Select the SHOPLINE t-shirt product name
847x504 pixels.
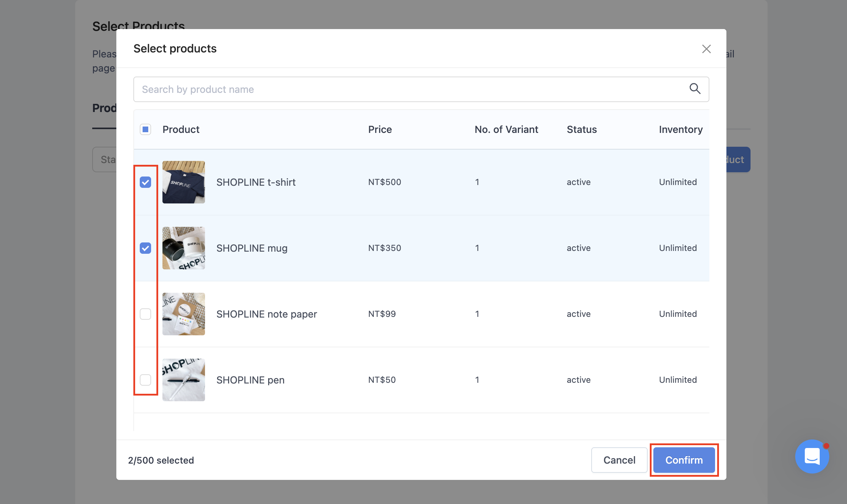click(x=256, y=182)
